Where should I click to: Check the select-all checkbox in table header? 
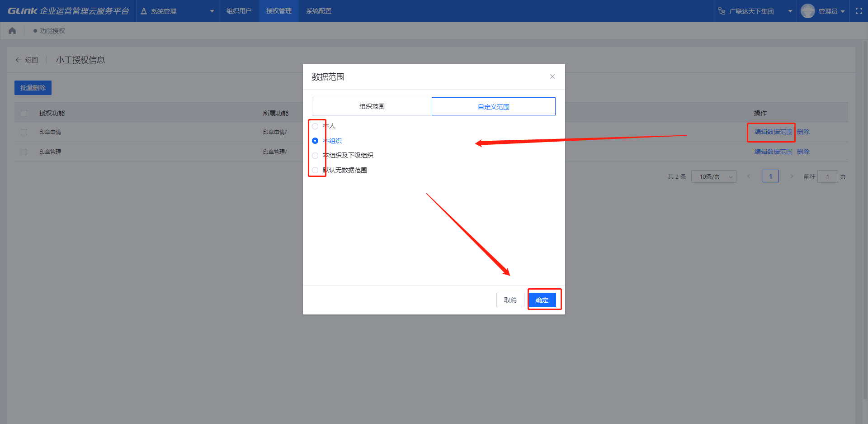coord(24,113)
